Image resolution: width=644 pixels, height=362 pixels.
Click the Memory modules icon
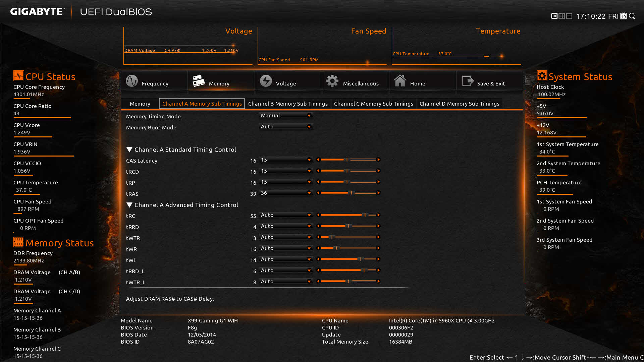click(x=199, y=81)
